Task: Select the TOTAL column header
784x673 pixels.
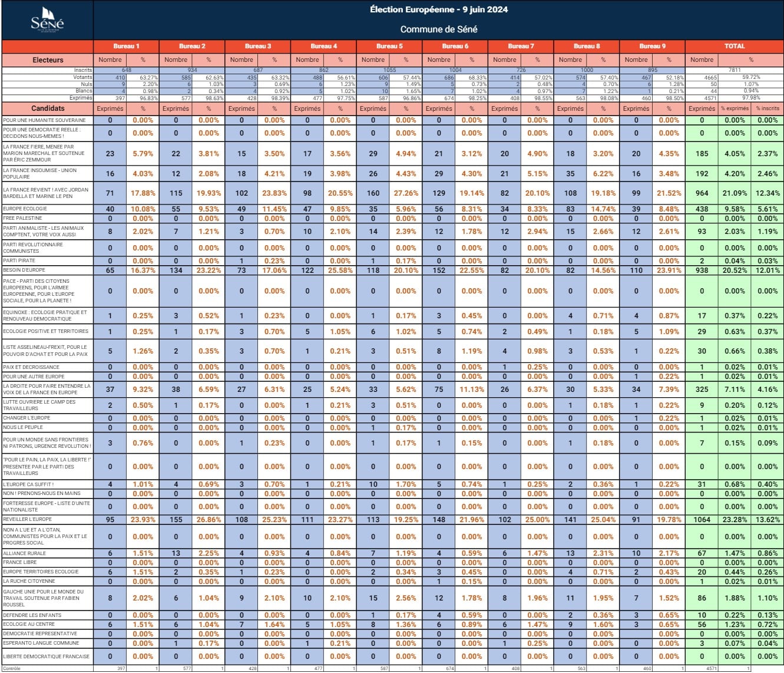Action: 734,46
